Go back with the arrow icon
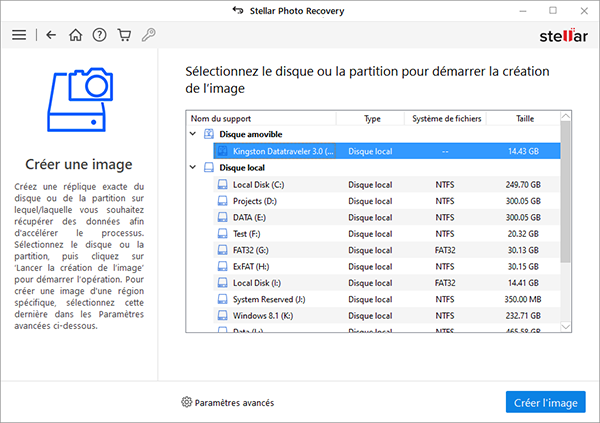600x423 pixels. (51, 35)
